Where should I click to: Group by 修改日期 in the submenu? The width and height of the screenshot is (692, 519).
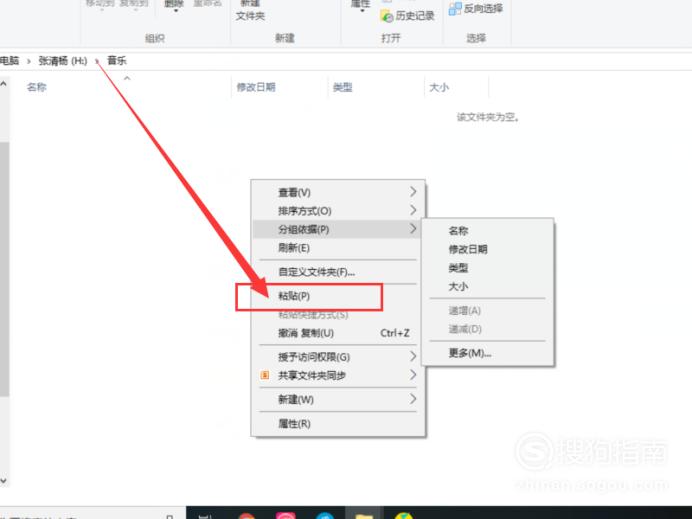click(x=488, y=249)
